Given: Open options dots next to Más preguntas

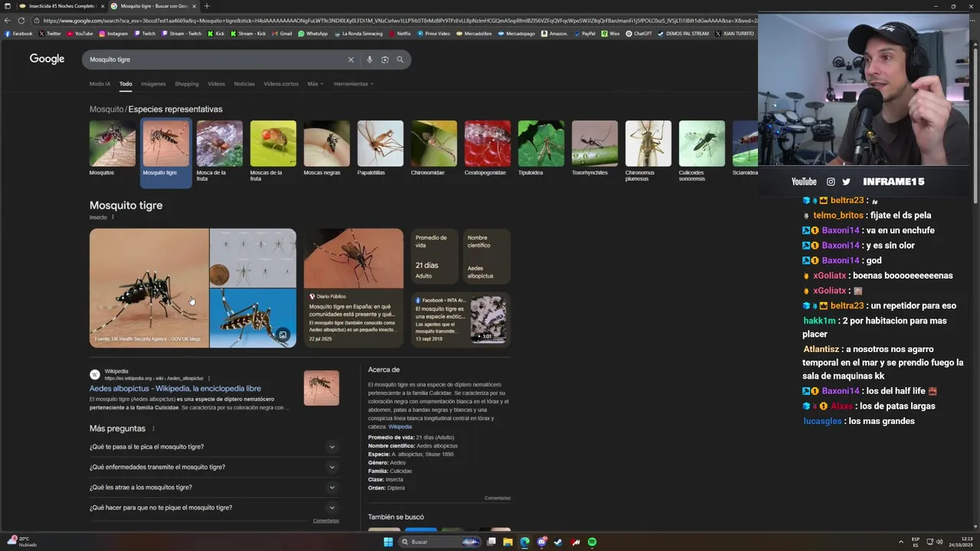Looking at the screenshot, I should point(153,429).
